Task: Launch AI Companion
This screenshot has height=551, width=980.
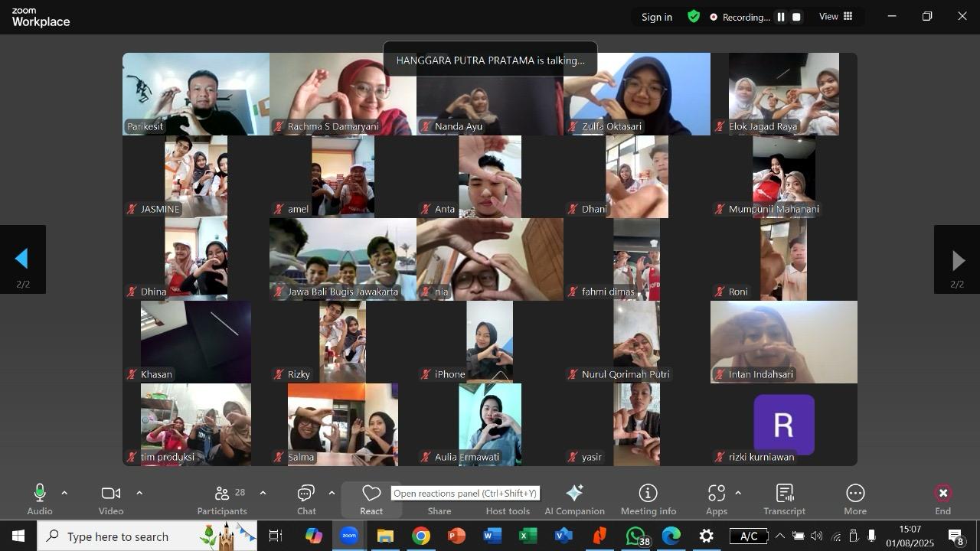Action: (x=574, y=499)
